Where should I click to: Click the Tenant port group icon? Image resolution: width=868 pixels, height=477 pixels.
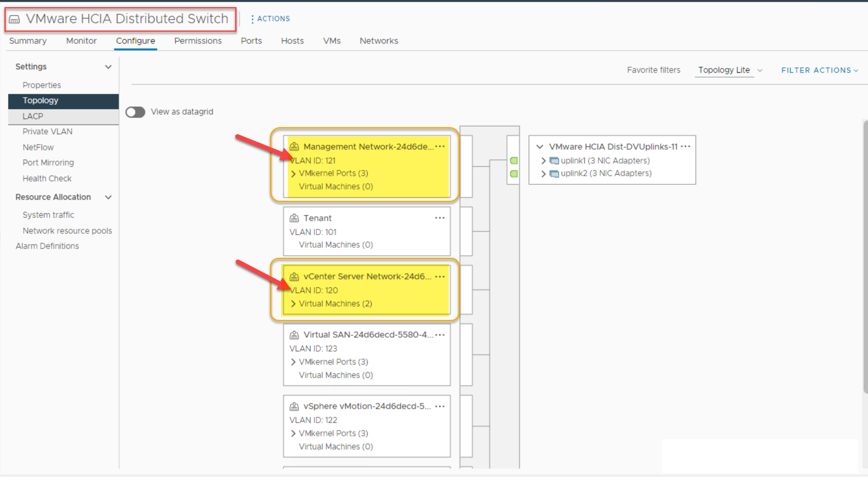click(x=294, y=218)
